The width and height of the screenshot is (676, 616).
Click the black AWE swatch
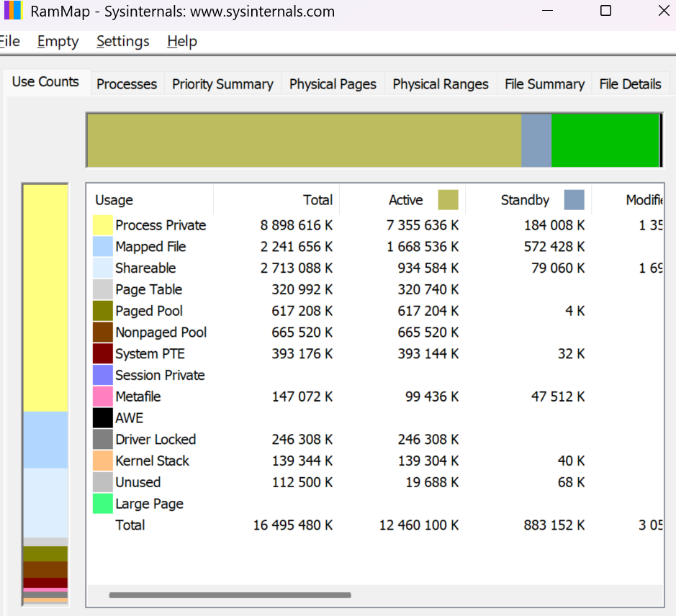103,417
